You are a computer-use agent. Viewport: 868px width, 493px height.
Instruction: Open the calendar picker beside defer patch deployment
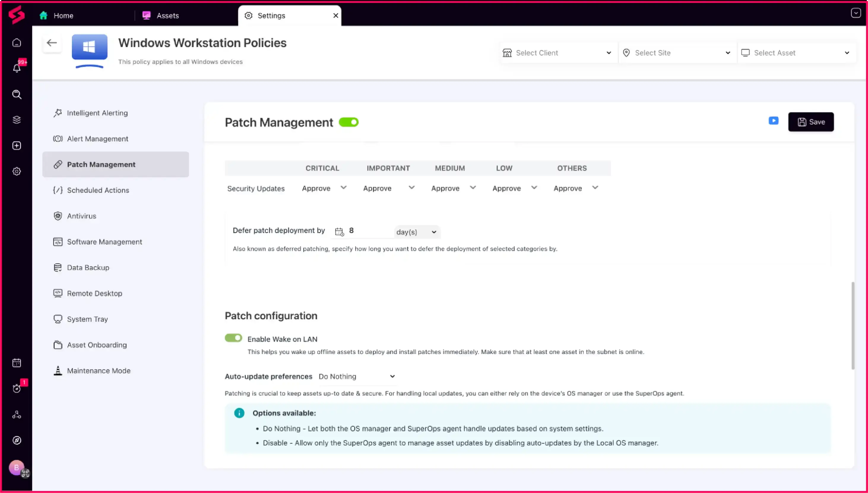pyautogui.click(x=339, y=231)
